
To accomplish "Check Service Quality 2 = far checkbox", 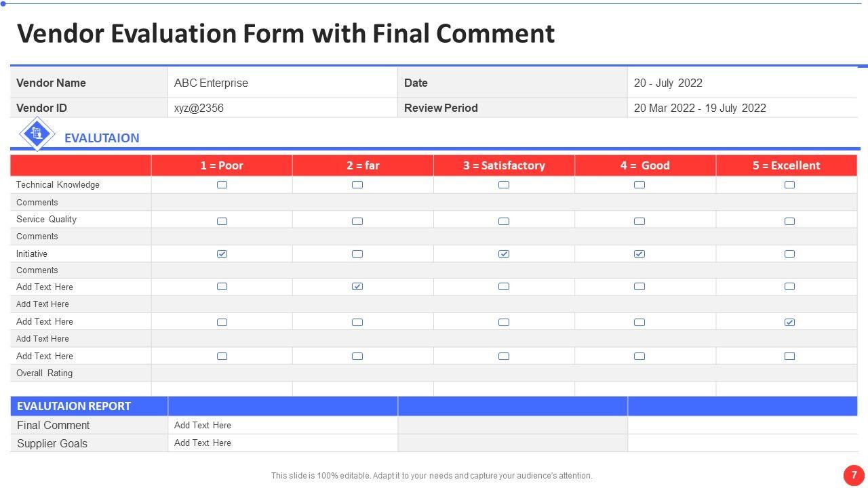I will pyautogui.click(x=357, y=221).
